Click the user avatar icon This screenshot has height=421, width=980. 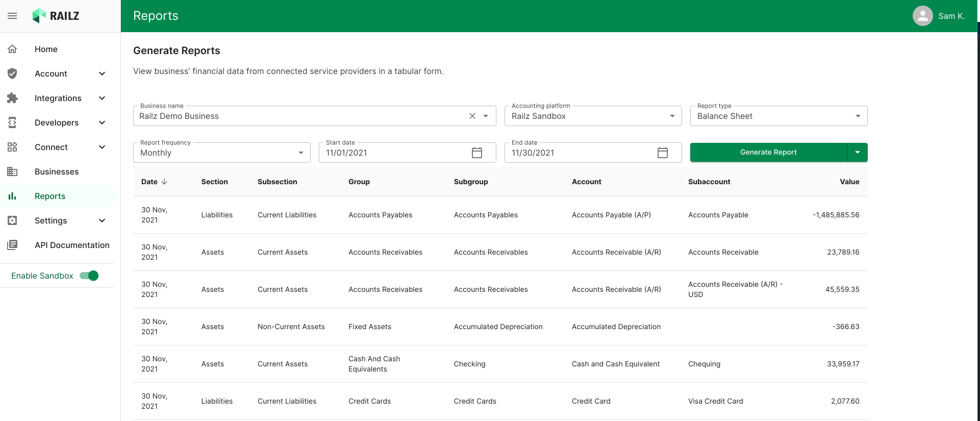[x=923, y=16]
